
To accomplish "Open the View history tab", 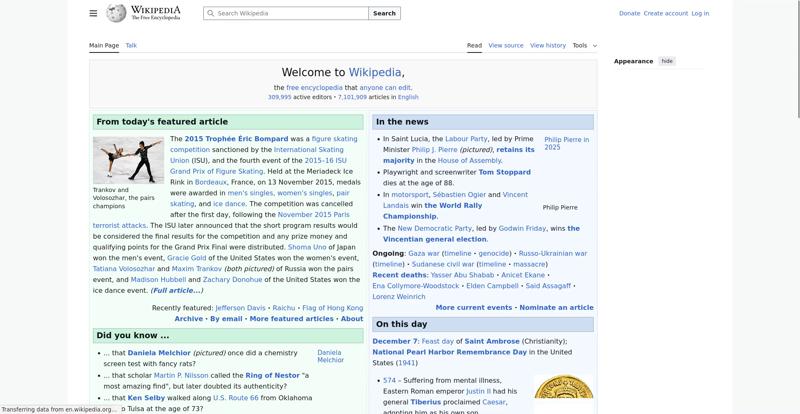I will click(x=547, y=45).
